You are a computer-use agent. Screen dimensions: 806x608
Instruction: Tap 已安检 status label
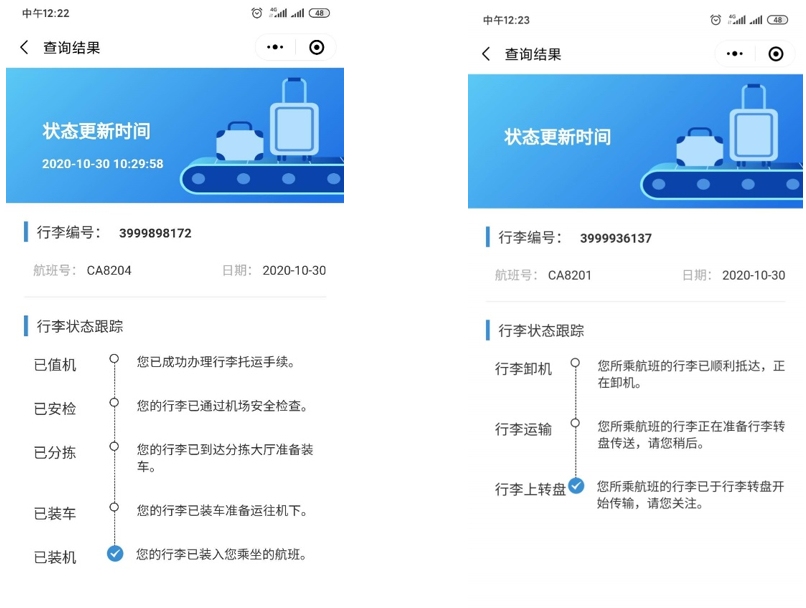[55, 409]
